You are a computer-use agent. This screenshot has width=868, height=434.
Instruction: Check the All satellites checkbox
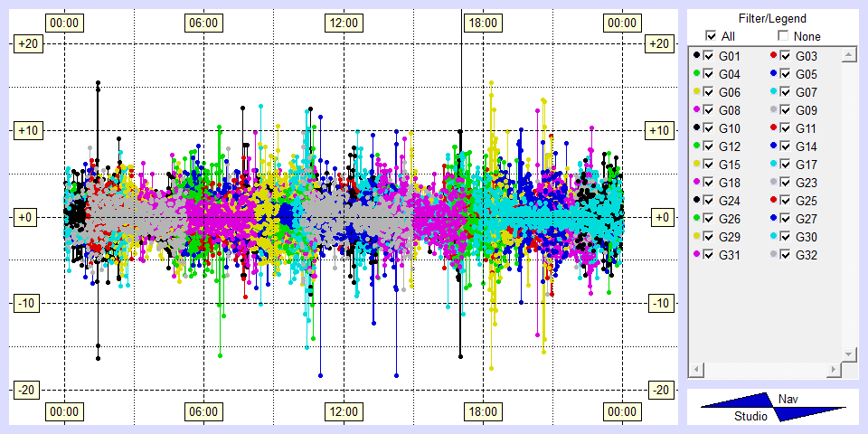711,36
